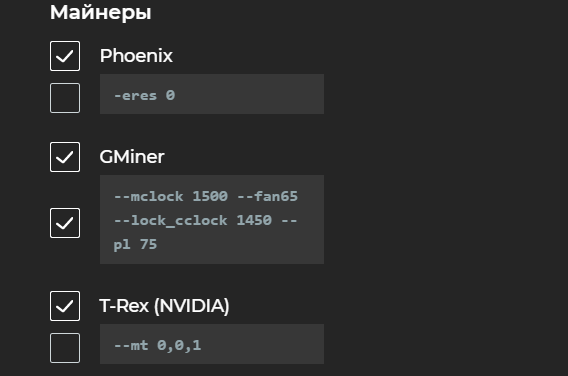Click the Майнеры section heading

pyautogui.click(x=100, y=12)
